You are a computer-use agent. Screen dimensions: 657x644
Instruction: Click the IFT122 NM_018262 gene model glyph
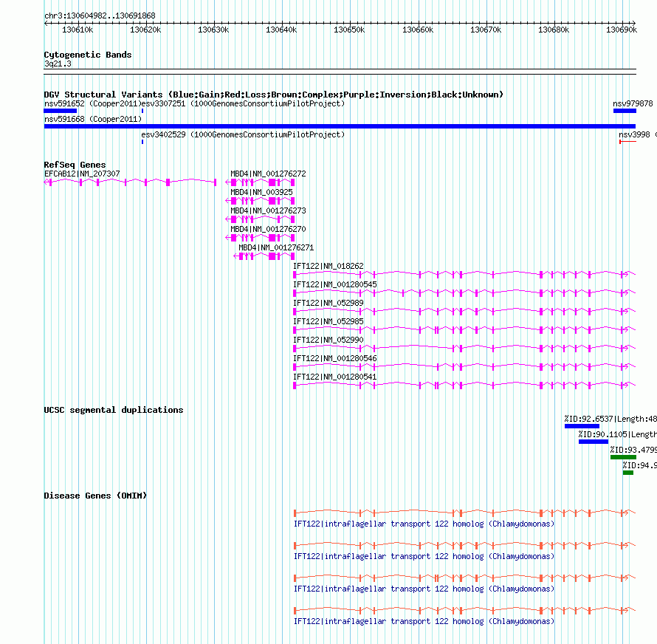pos(464,274)
